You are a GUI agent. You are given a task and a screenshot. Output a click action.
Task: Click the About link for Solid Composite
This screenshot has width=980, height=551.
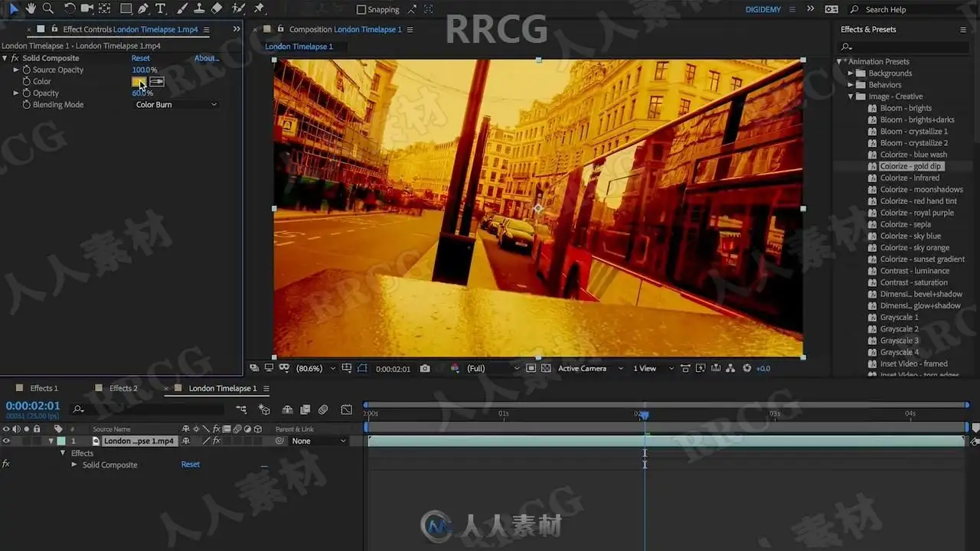coord(206,58)
